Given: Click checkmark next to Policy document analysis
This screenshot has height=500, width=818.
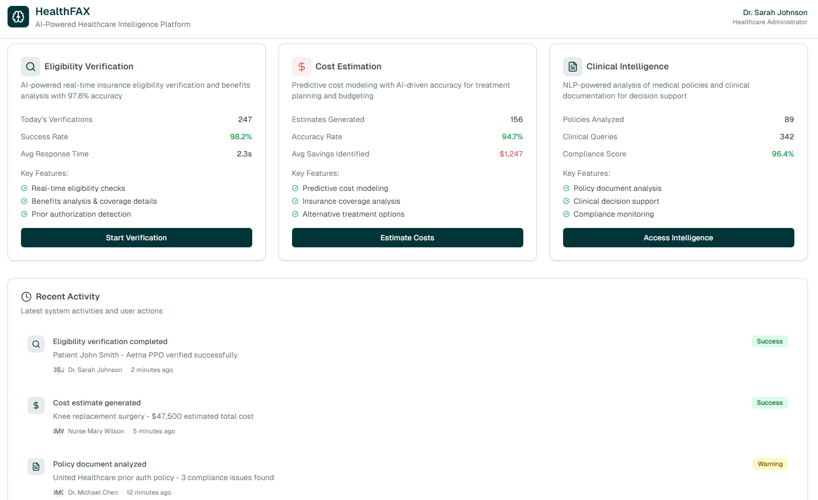Looking at the screenshot, I should 567,188.
